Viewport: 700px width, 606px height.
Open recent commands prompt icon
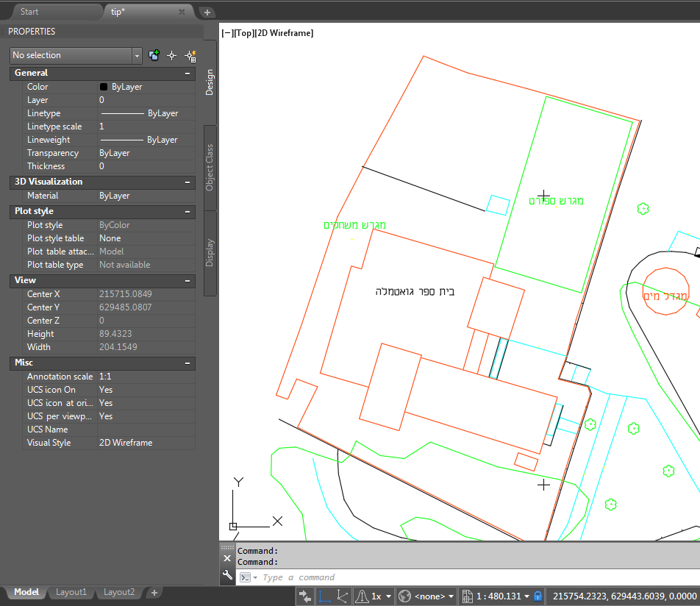pyautogui.click(x=249, y=577)
